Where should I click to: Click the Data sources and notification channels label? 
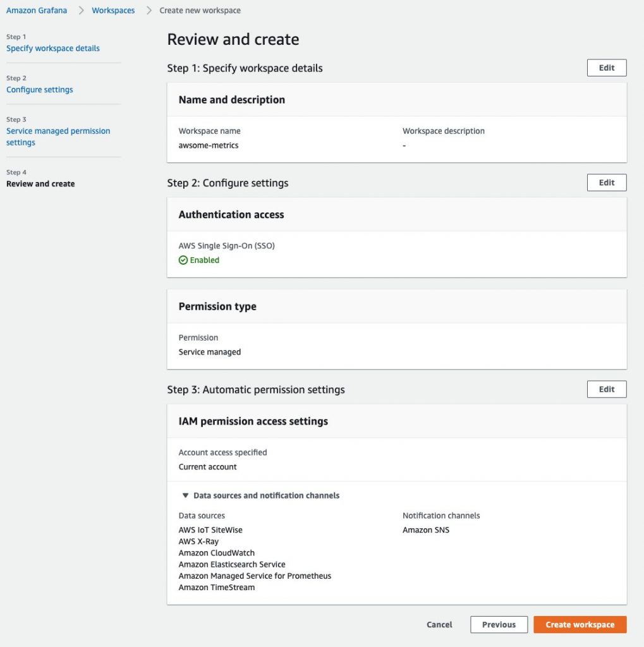(266, 495)
